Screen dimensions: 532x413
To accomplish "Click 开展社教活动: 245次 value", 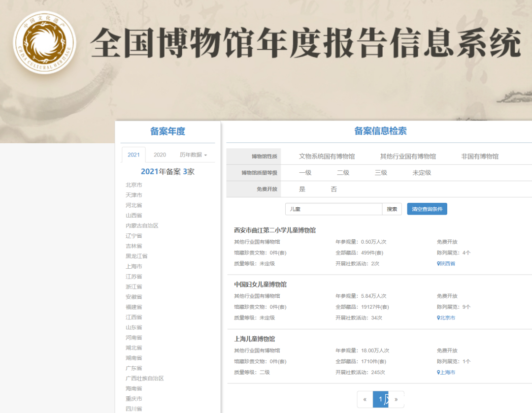I will point(360,372).
